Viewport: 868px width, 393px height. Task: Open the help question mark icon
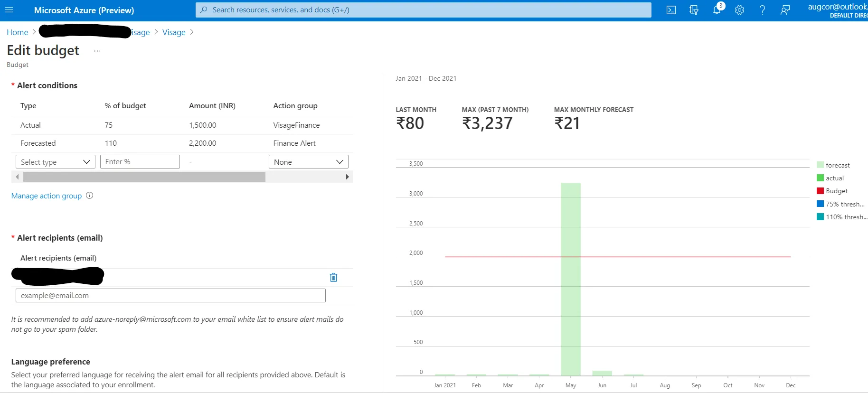[762, 10]
